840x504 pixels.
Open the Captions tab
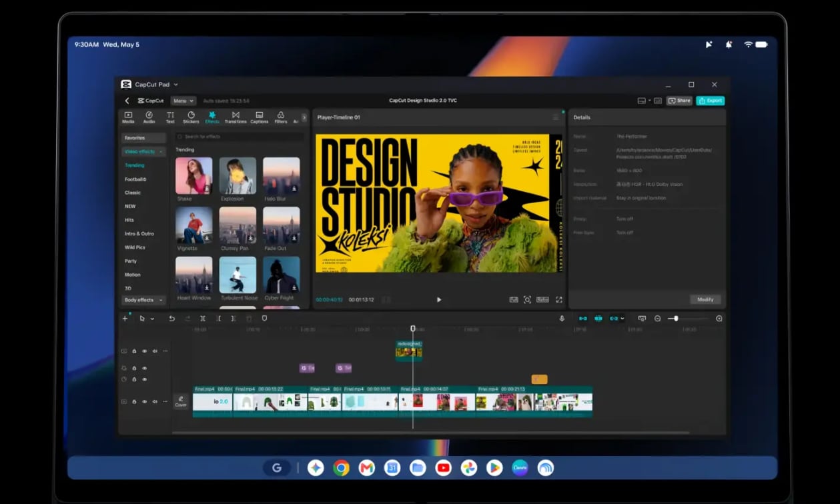(x=260, y=117)
